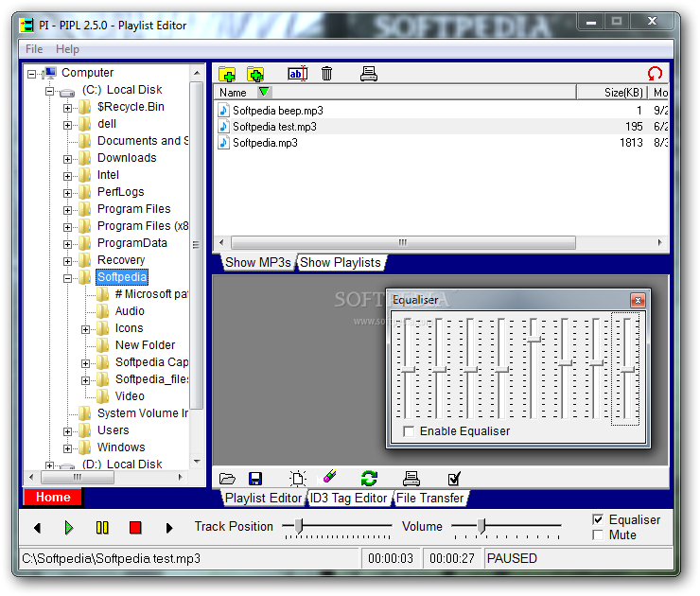Expand the Users folder node
700x596 pixels.
[x=67, y=431]
